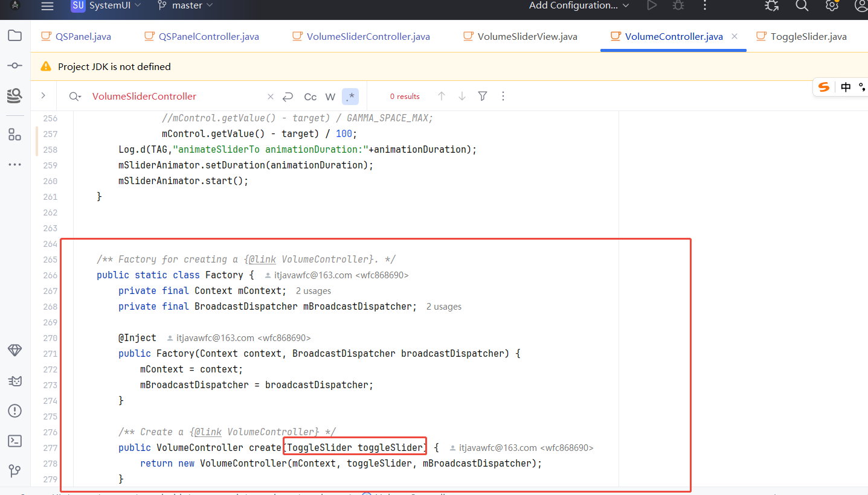Screen dimensions: 868x495
Task: Click line number 266 in gutter
Action: click(50, 275)
